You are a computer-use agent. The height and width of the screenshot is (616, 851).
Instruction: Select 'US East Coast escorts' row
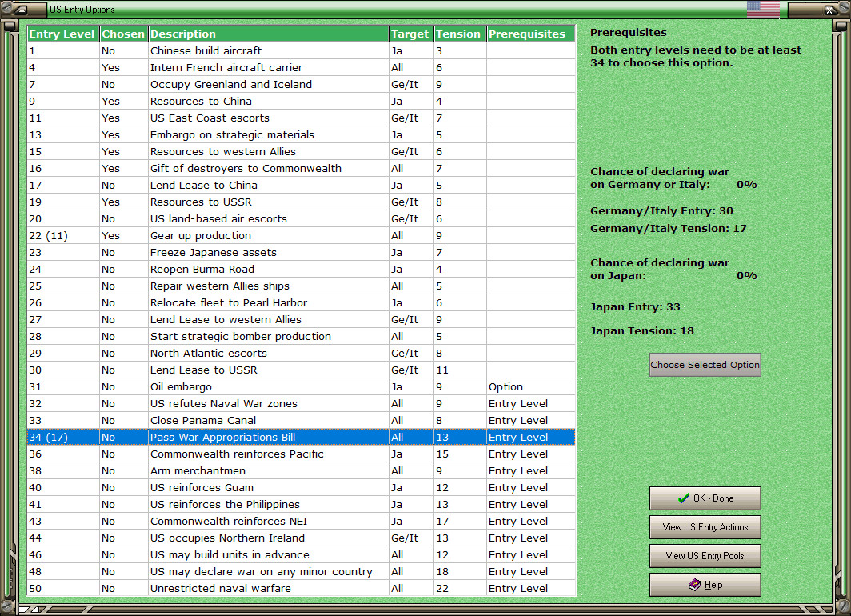(302, 118)
